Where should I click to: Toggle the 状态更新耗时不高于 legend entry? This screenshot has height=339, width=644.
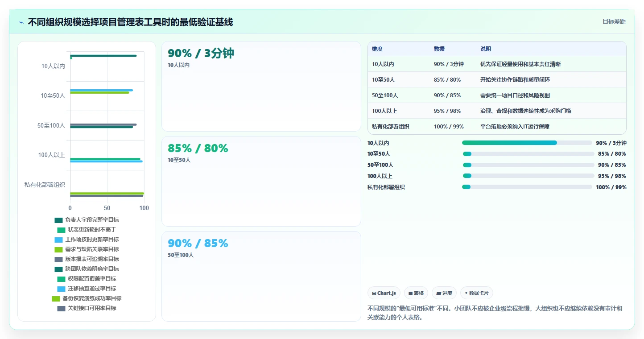87,230
